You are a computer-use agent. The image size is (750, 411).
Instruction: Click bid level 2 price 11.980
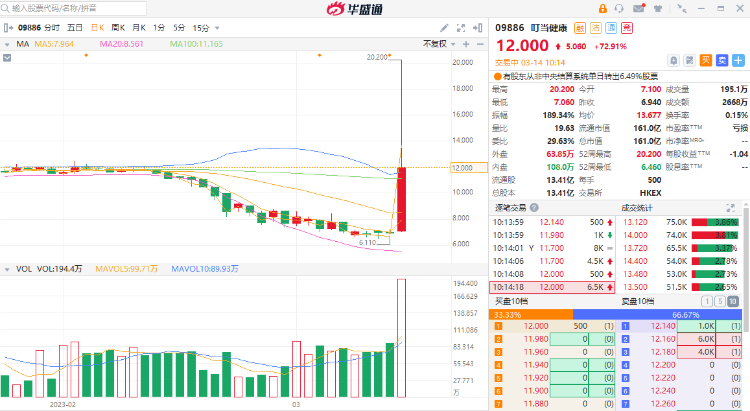coord(536,339)
